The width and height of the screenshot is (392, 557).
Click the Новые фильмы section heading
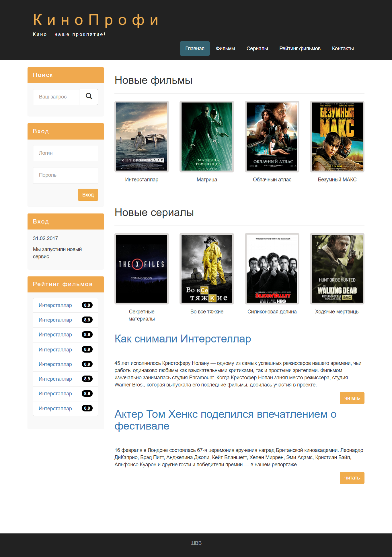pyautogui.click(x=153, y=80)
